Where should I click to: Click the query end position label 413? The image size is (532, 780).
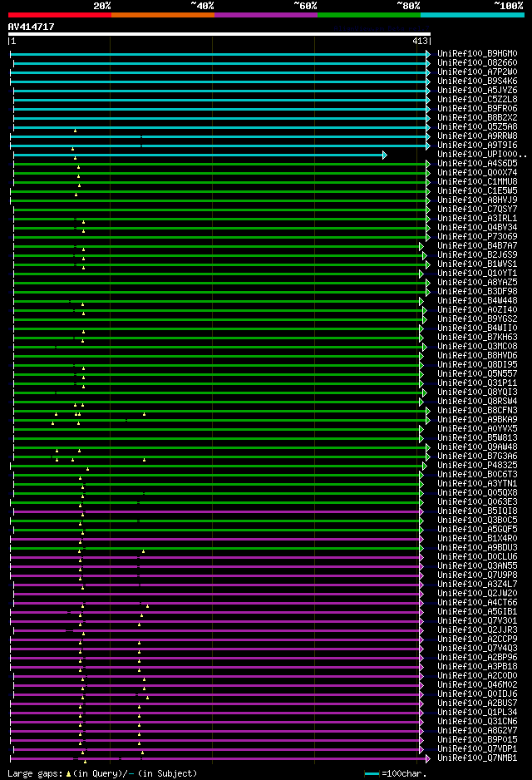(x=420, y=42)
